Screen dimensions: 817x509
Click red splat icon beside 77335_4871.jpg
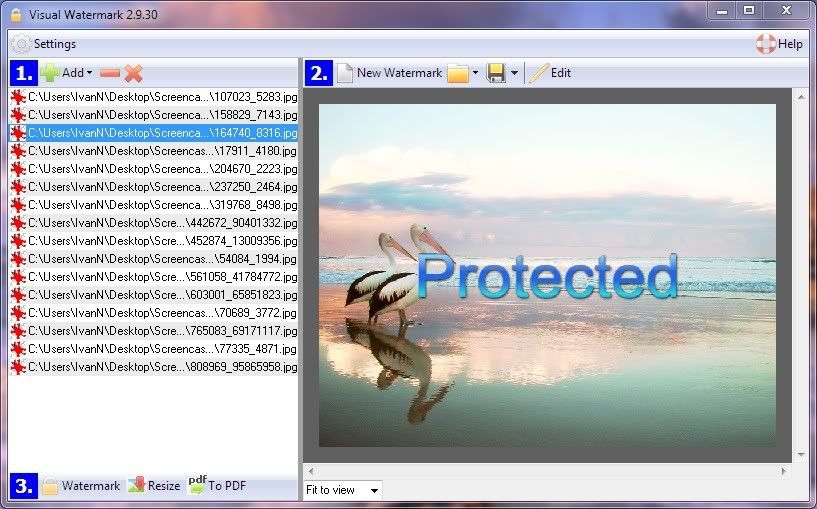click(x=18, y=349)
